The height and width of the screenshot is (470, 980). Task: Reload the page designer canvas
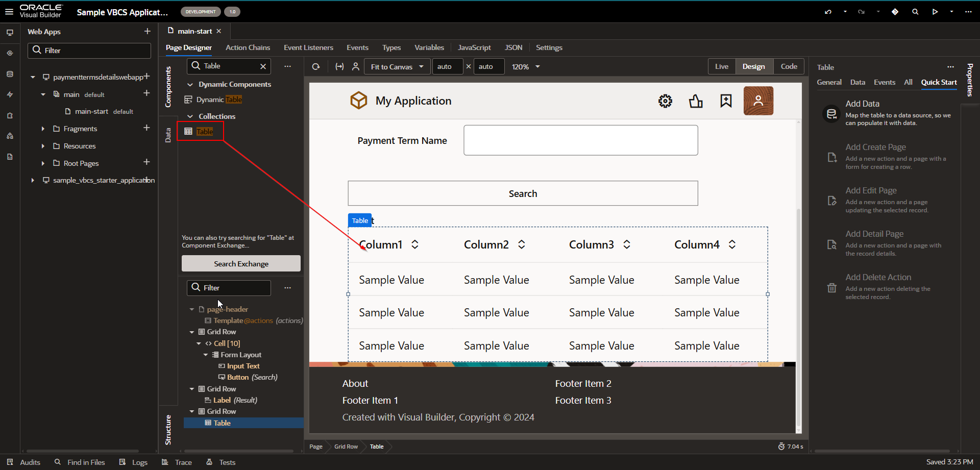tap(316, 66)
